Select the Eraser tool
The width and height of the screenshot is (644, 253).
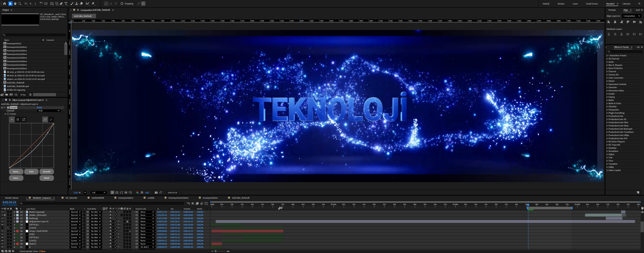click(x=81, y=4)
